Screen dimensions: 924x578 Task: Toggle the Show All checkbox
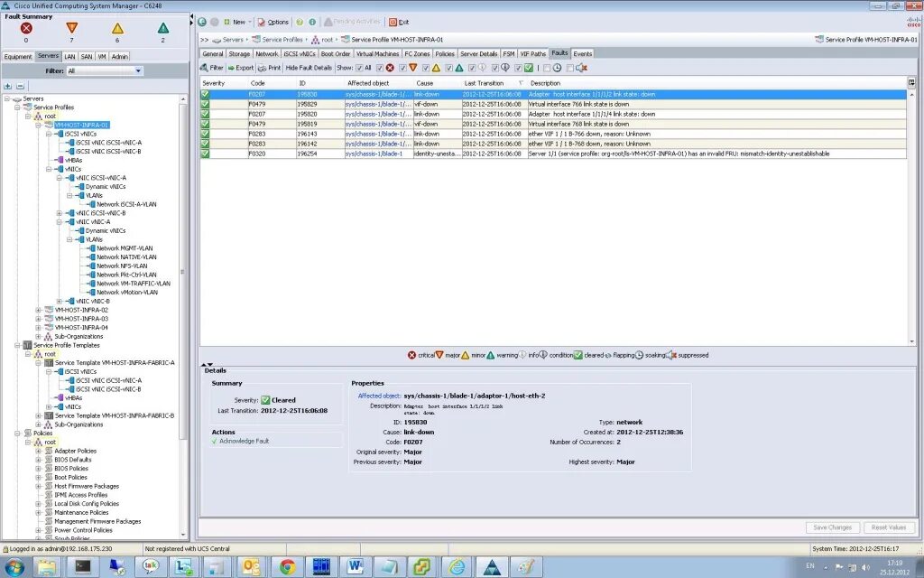tap(359, 68)
